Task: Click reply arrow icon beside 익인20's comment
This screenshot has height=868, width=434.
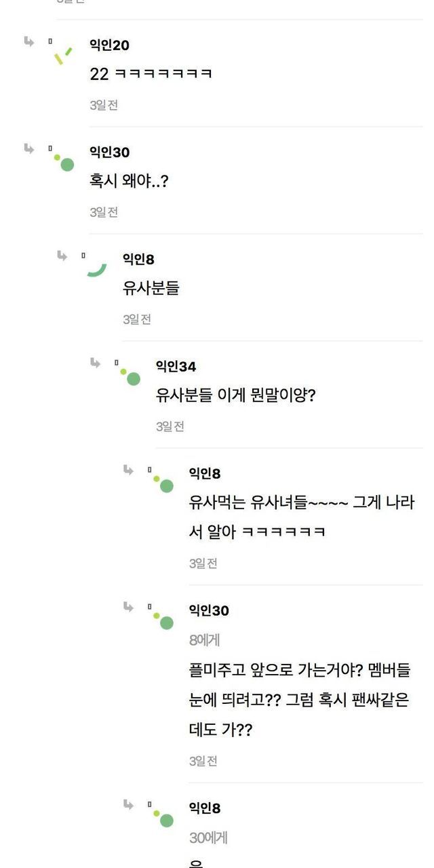Action: tap(28, 41)
